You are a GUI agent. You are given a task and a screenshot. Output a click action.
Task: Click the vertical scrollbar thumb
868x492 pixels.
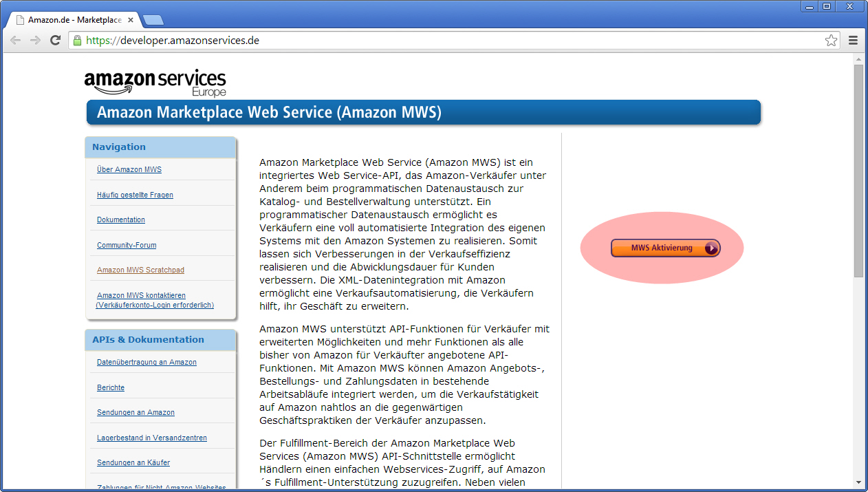click(x=858, y=171)
